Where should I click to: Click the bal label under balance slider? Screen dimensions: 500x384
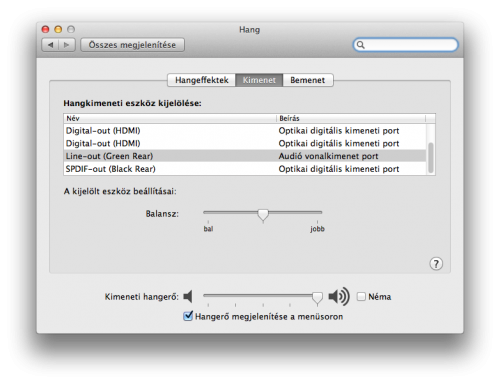pyautogui.click(x=208, y=229)
